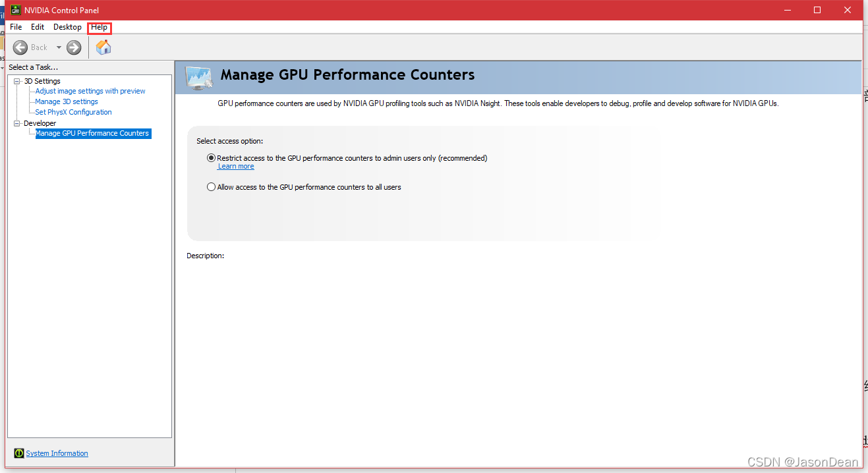Click the Manage GPU Performance Counters heading

pyautogui.click(x=347, y=74)
